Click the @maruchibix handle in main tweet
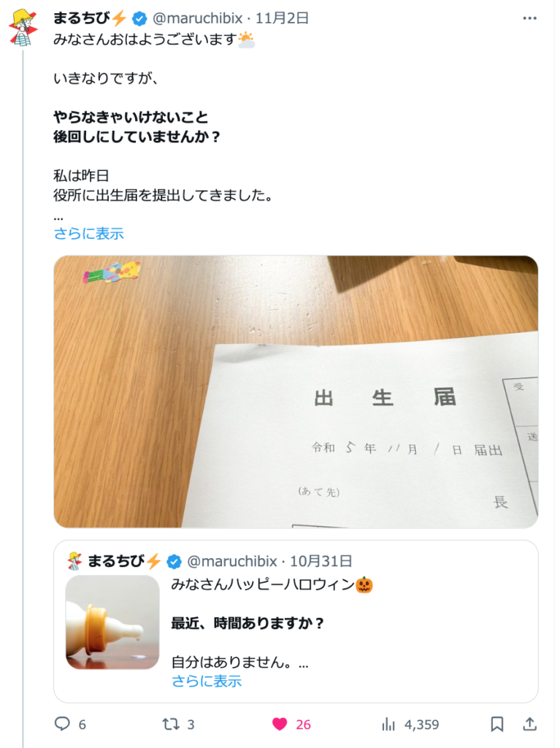Viewport: 560px width, 748px height. (197, 18)
